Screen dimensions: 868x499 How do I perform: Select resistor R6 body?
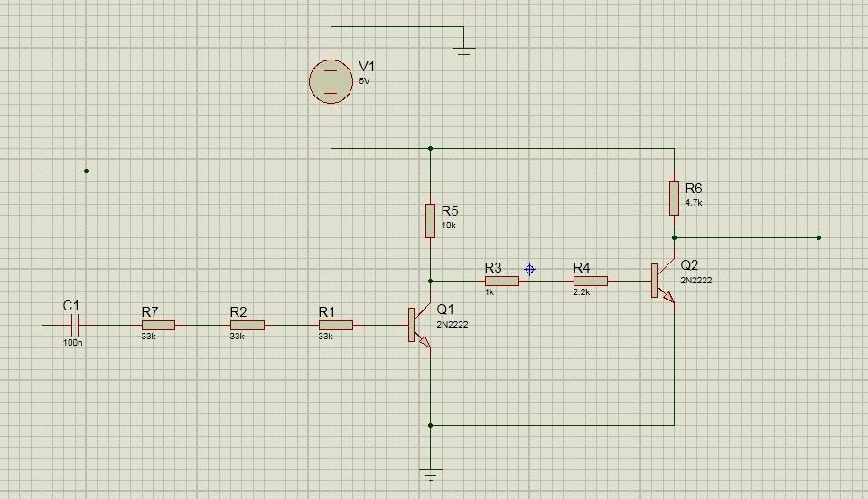(674, 198)
